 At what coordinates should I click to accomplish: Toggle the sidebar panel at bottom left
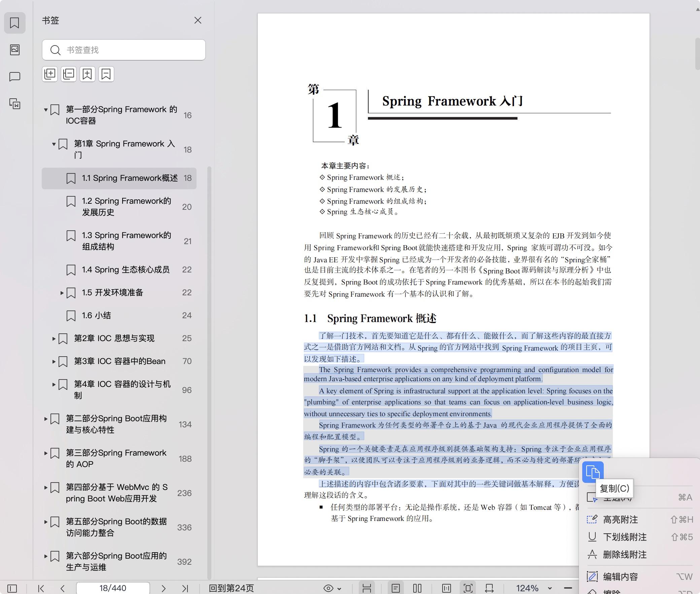pos(12,588)
